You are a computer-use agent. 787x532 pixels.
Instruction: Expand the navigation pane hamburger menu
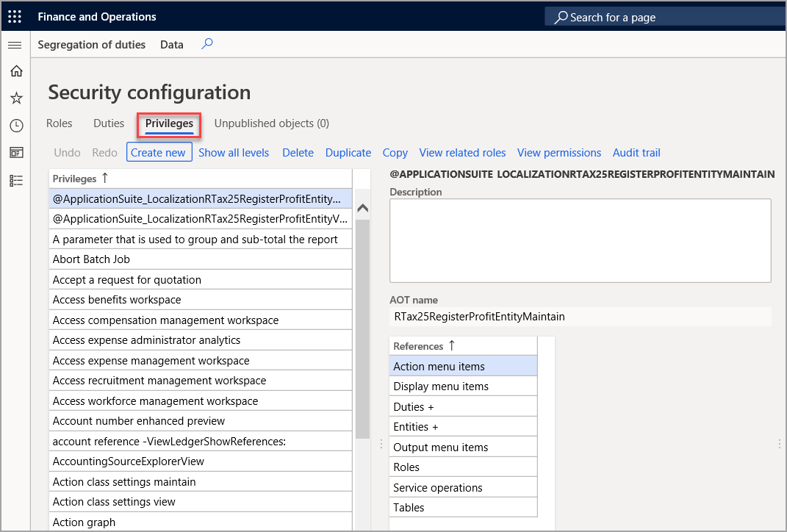coord(15,44)
